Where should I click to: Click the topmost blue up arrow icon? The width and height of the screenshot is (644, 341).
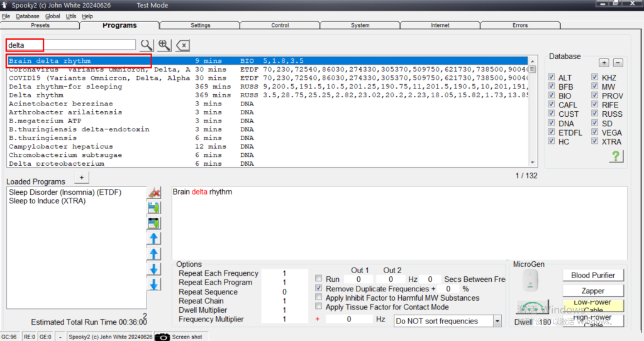click(153, 239)
